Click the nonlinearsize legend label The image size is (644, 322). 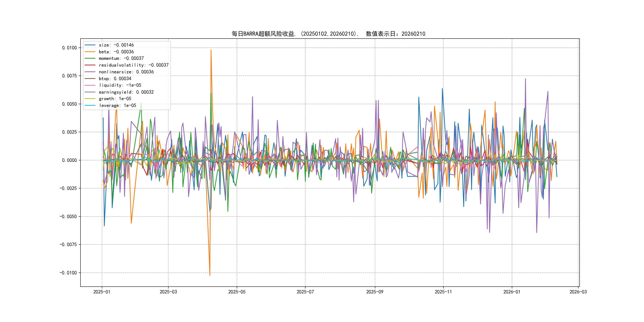pyautogui.click(x=126, y=72)
